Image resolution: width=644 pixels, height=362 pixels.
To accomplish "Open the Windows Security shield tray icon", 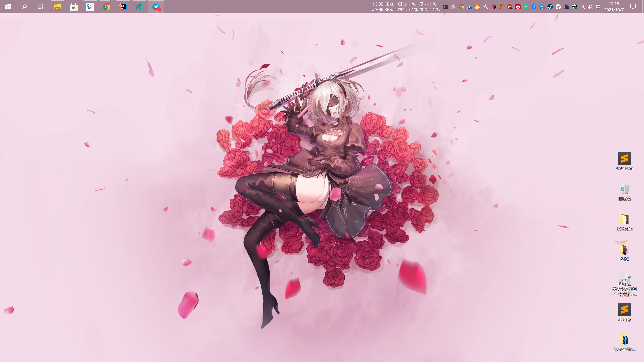I will (x=574, y=7).
